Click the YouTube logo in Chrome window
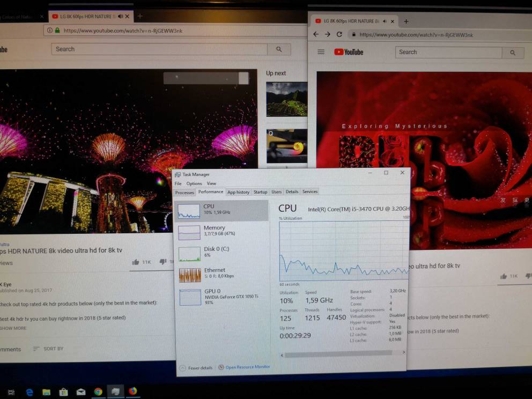532x399 pixels. tap(349, 52)
